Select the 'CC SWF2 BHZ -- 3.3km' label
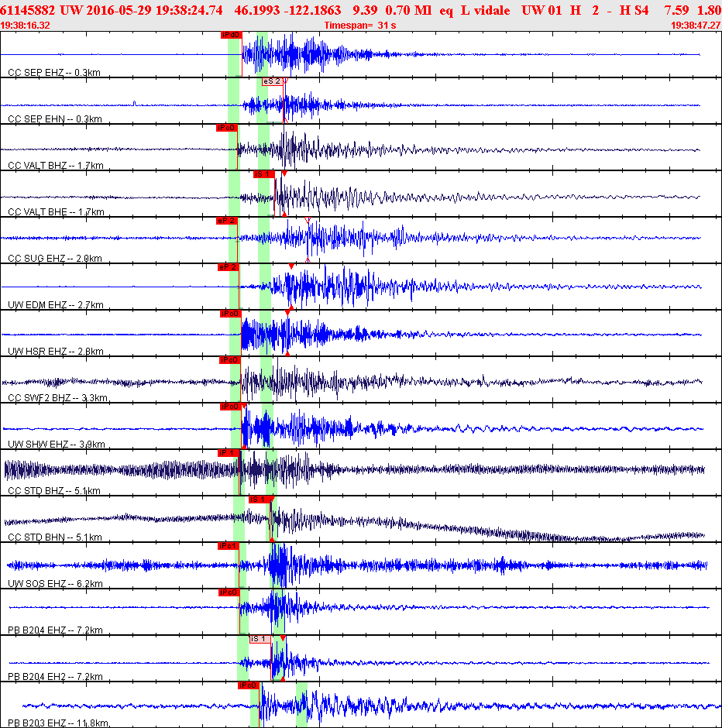 click(58, 398)
